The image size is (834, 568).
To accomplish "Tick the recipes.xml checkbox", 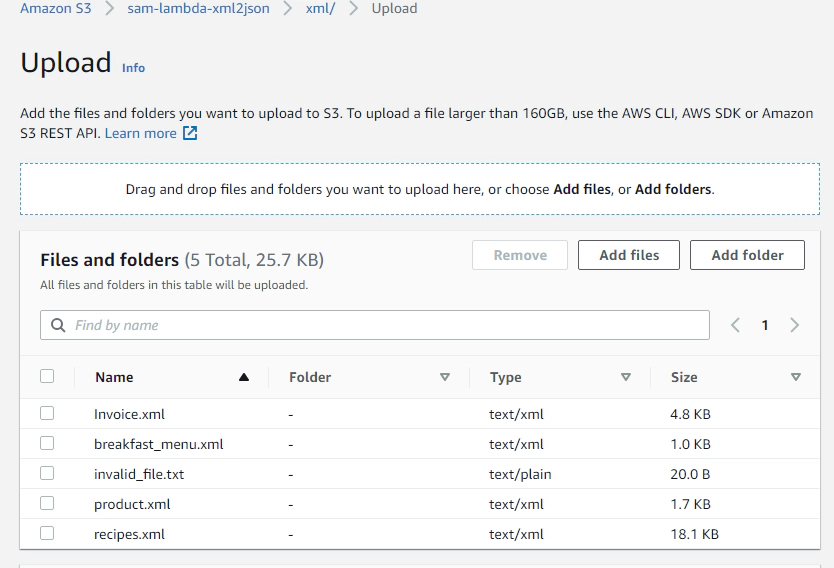I will [x=47, y=533].
